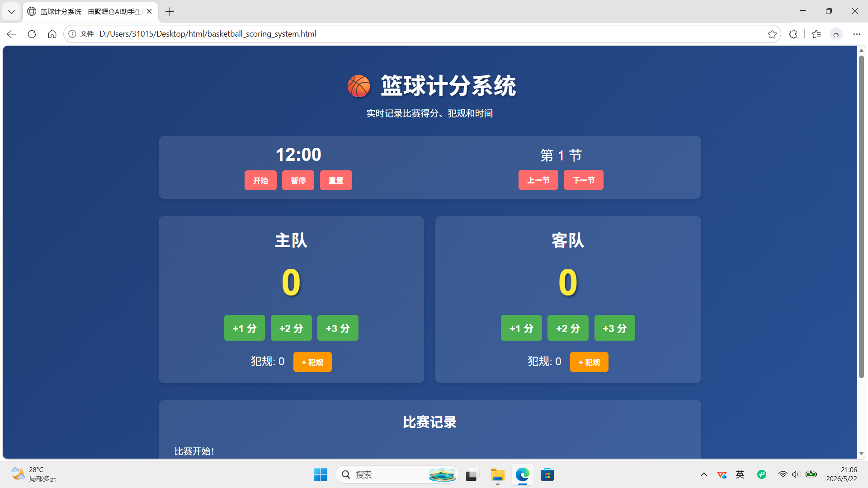Open the weather widget 28°C
The width and height of the screenshot is (868, 488).
point(34,474)
